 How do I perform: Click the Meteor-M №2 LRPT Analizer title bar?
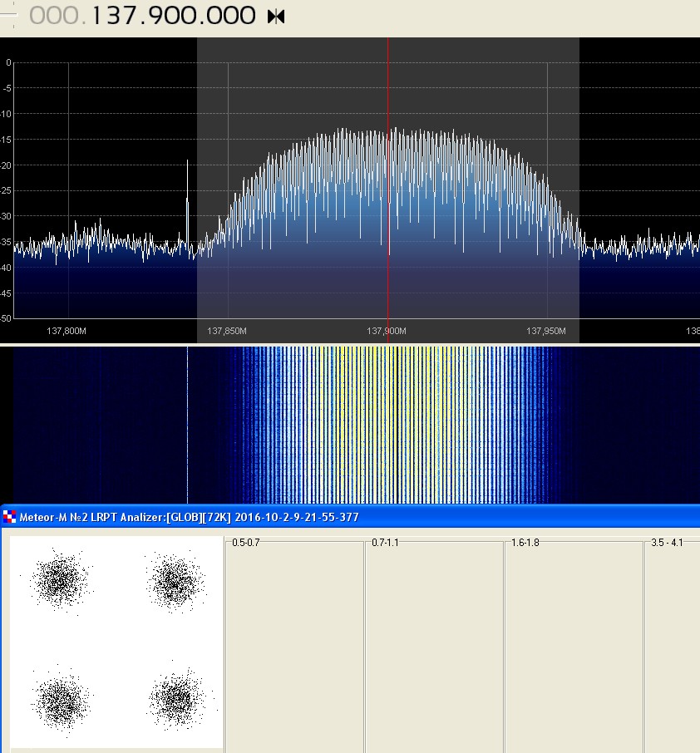pyautogui.click(x=351, y=517)
